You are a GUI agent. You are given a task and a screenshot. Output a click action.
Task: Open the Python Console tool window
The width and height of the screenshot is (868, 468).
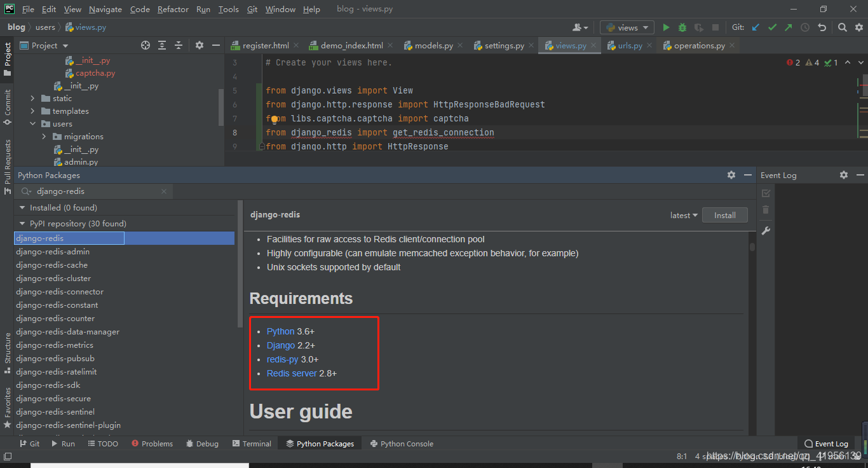click(402, 444)
